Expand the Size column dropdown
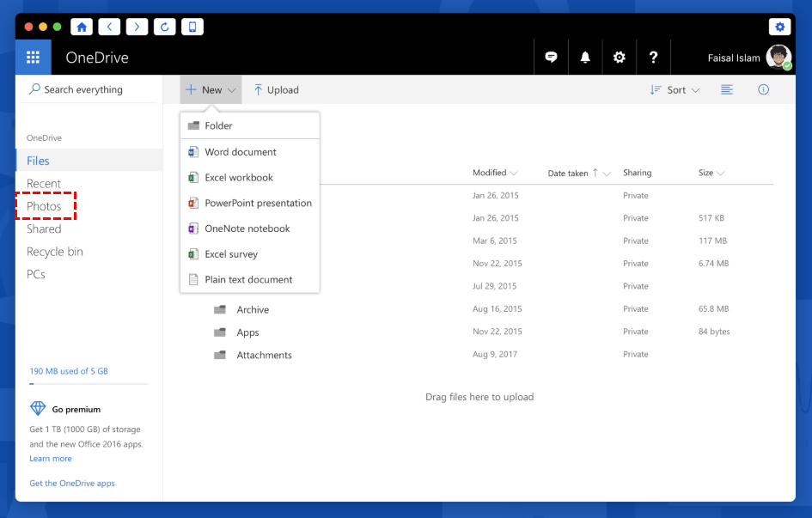Screen dimensions: 812x518 (711, 173)
